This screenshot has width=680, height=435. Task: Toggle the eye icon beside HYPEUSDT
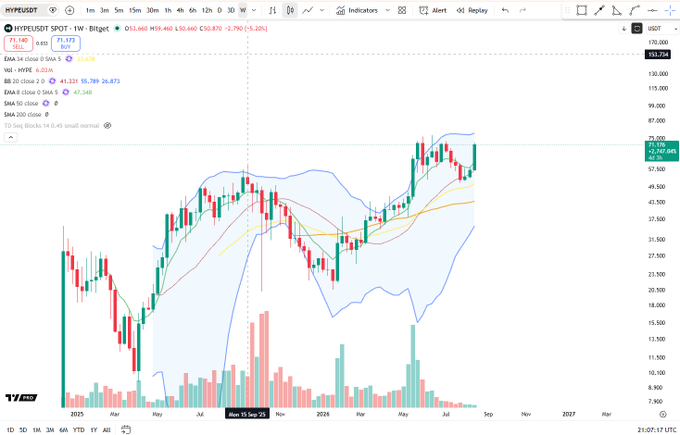tap(52, 10)
